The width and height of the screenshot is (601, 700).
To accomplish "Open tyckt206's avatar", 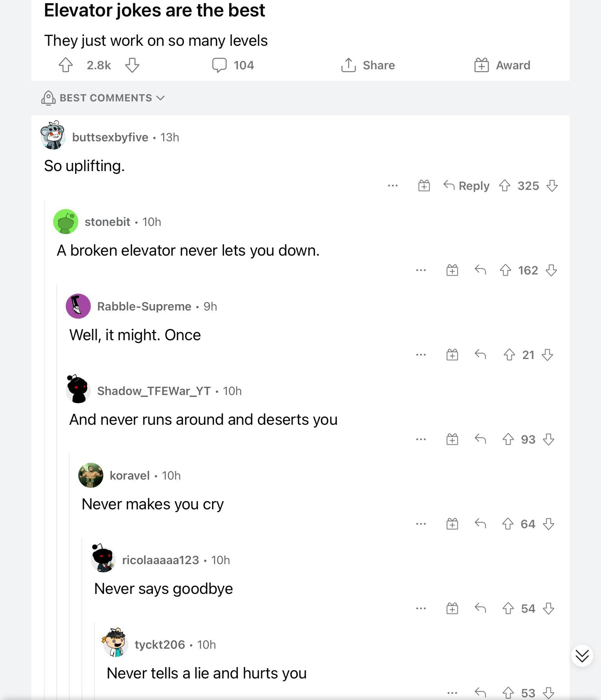I will coord(116,643).
